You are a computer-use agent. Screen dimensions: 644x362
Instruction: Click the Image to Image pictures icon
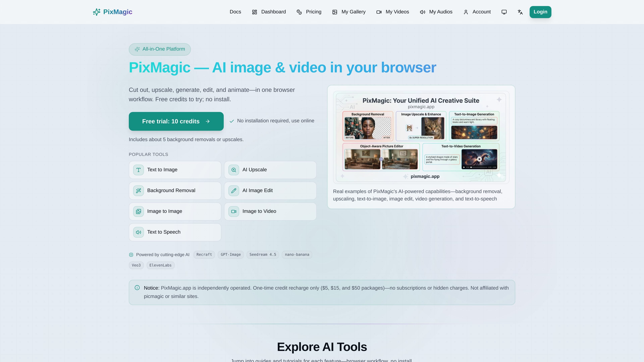pos(139,211)
